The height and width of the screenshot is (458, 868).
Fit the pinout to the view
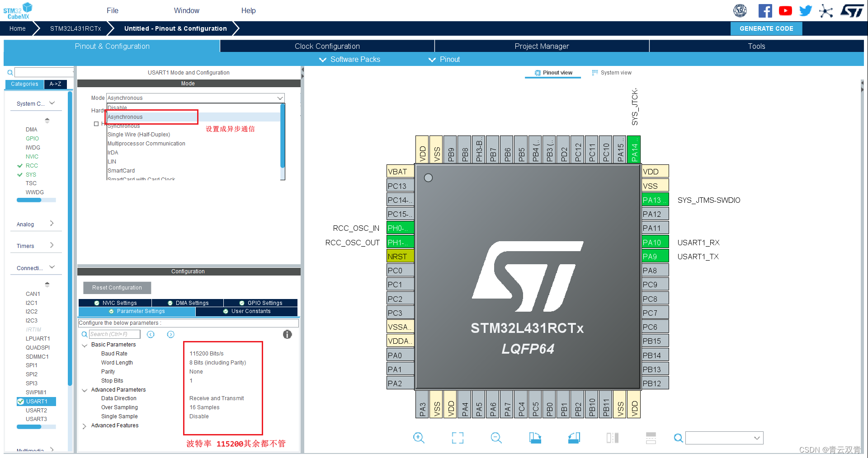pos(458,438)
